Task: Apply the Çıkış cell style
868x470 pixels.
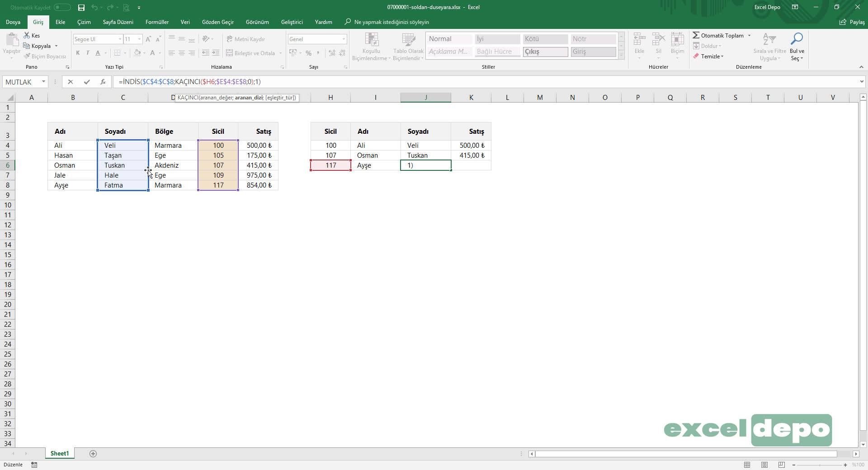Action: click(x=545, y=52)
